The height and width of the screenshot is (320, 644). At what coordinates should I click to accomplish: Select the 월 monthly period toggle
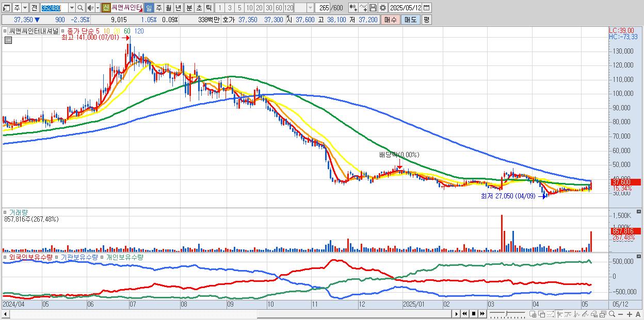coord(168,8)
